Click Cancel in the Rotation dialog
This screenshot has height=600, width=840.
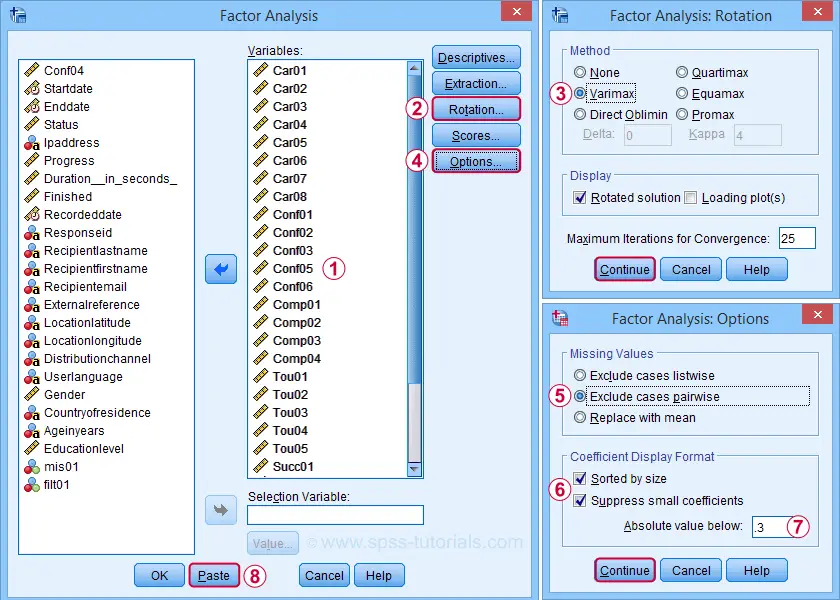pos(691,269)
